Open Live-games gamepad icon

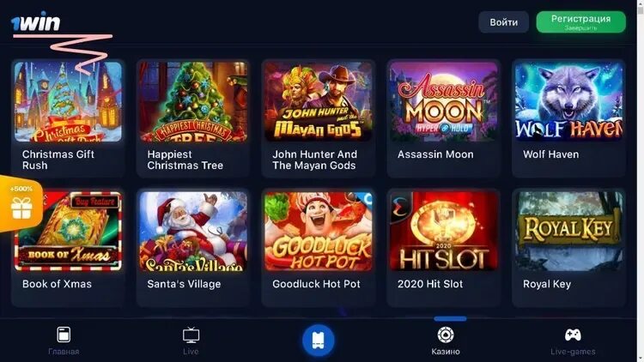pos(573,335)
